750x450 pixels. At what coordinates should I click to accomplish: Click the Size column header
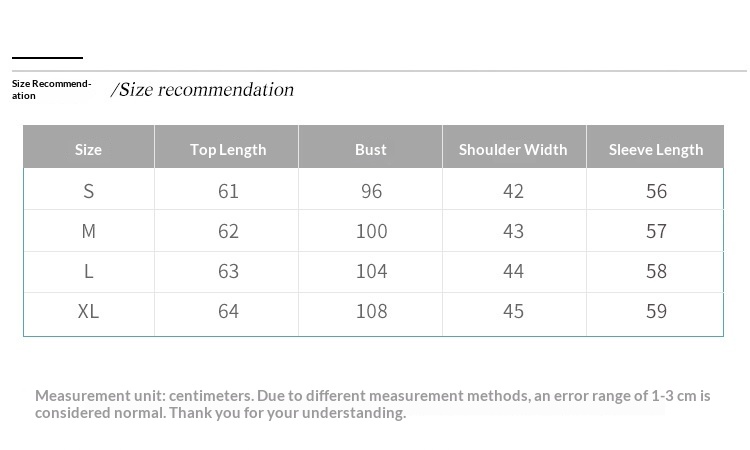pos(88,150)
